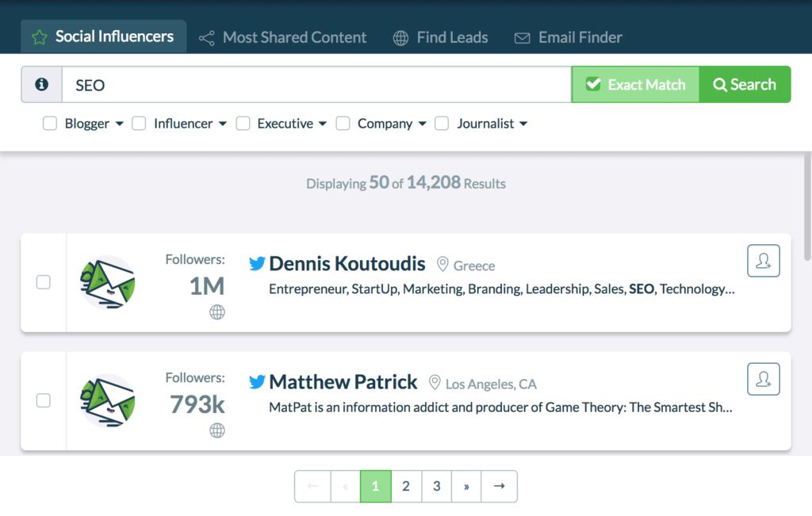Image resolution: width=812 pixels, height=516 pixels.
Task: Go to results page 1
Action: pyautogui.click(x=375, y=487)
